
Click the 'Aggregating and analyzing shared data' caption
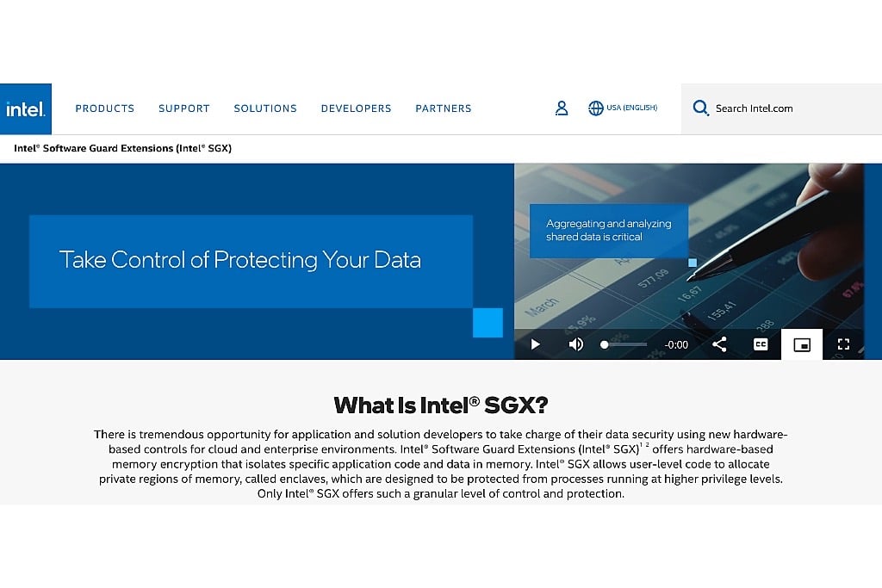[609, 231]
